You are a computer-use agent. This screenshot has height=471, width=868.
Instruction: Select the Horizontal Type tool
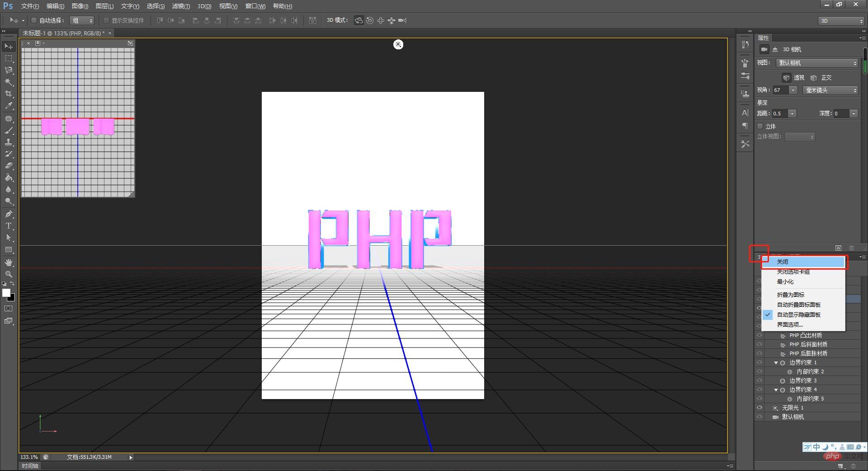pos(9,226)
